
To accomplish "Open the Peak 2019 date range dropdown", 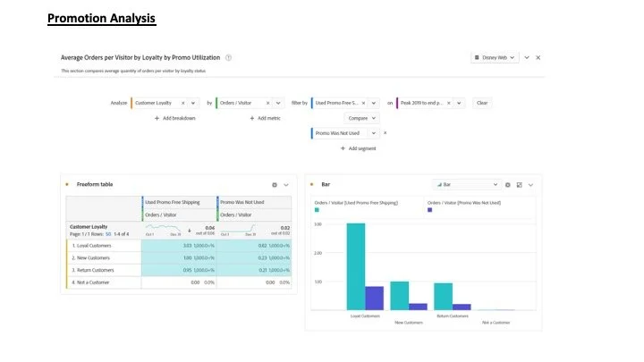I will pos(459,103).
